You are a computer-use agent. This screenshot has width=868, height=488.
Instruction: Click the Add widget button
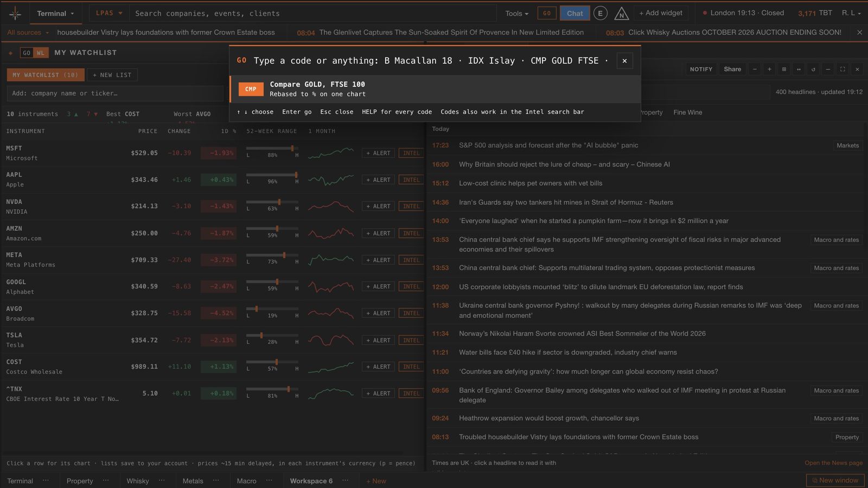pyautogui.click(x=661, y=13)
